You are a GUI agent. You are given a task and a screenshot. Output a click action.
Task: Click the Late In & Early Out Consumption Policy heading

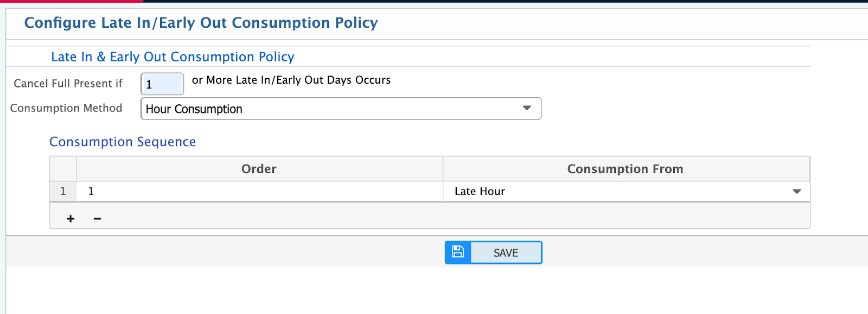tap(173, 56)
